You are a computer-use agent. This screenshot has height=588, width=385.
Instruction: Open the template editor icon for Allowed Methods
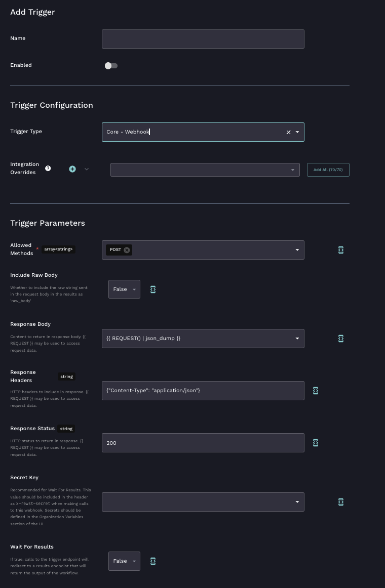coord(341,250)
